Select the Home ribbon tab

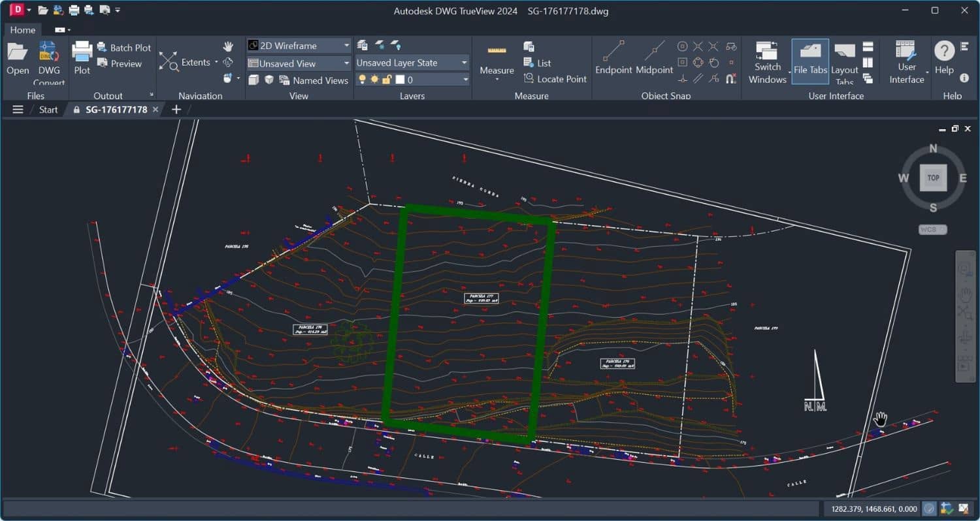[23, 30]
